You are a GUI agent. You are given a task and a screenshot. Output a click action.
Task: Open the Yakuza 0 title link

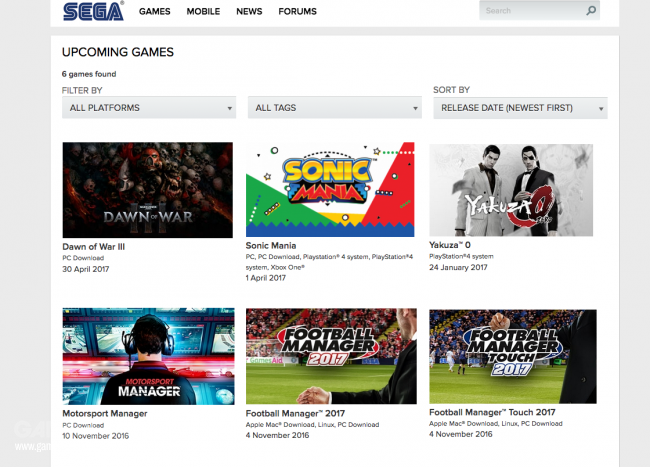pos(453,245)
